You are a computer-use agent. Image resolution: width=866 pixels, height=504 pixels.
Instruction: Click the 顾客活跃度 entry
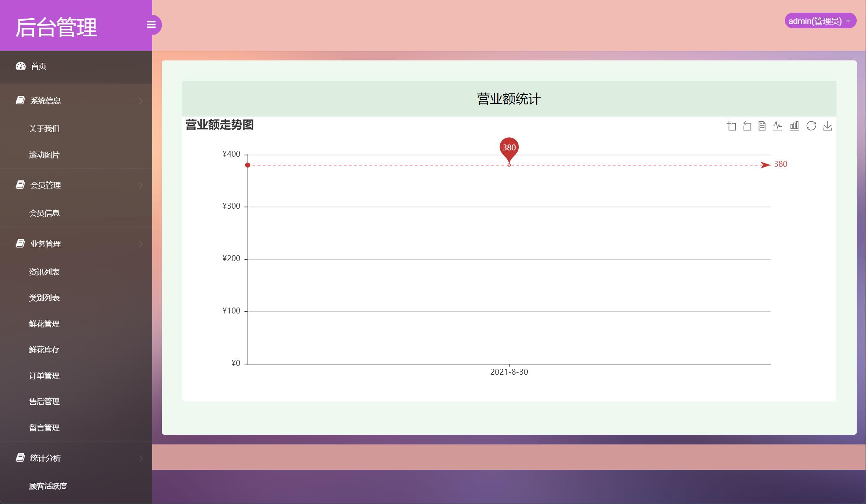47,486
